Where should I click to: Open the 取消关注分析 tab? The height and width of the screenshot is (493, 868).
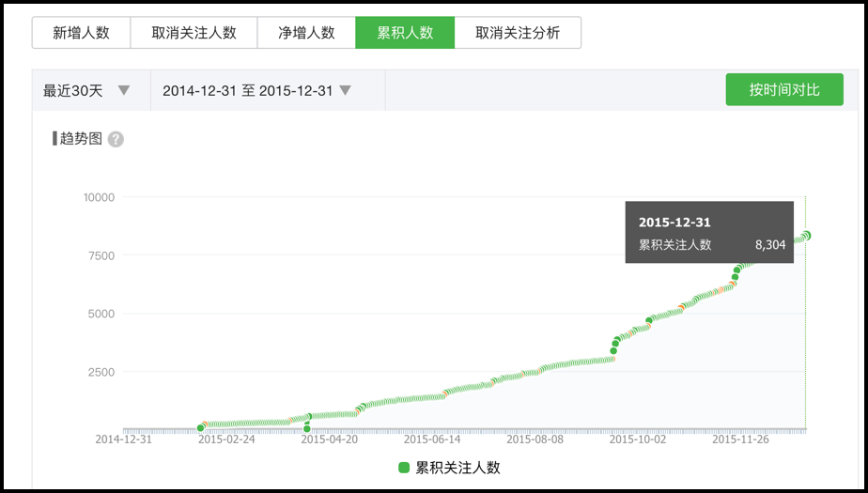(518, 33)
